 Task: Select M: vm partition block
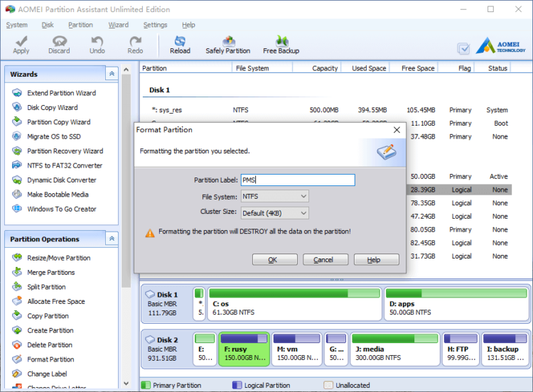pos(297,349)
